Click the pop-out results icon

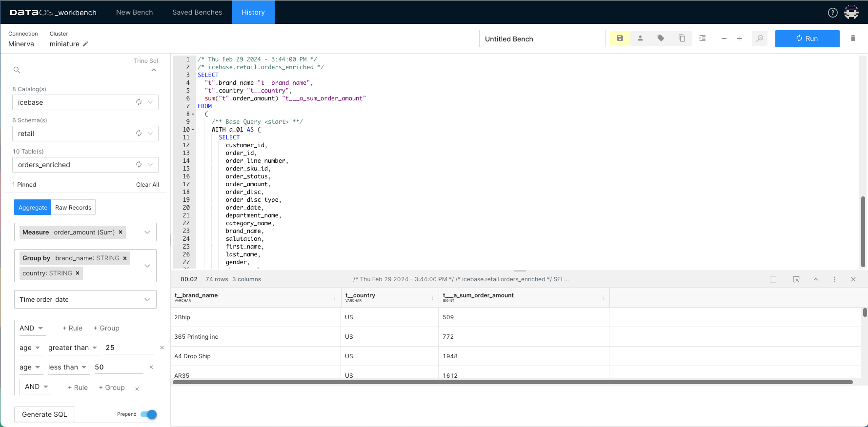(796, 279)
